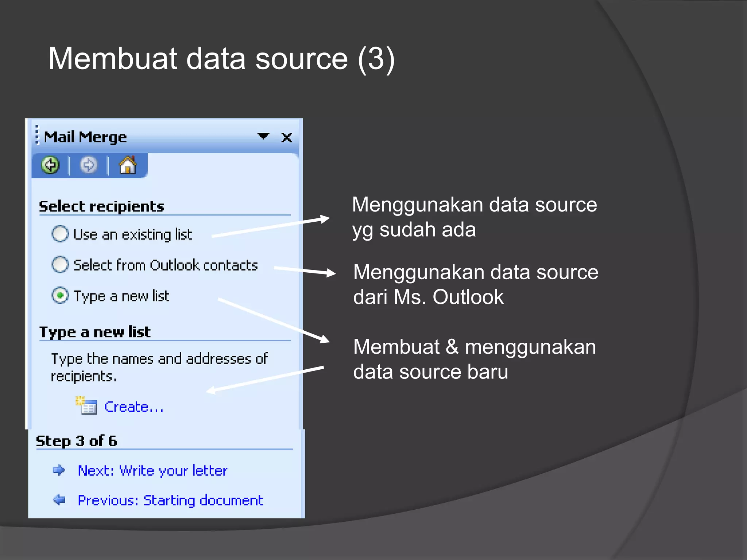Click 'Next: Write your letter' link

152,471
